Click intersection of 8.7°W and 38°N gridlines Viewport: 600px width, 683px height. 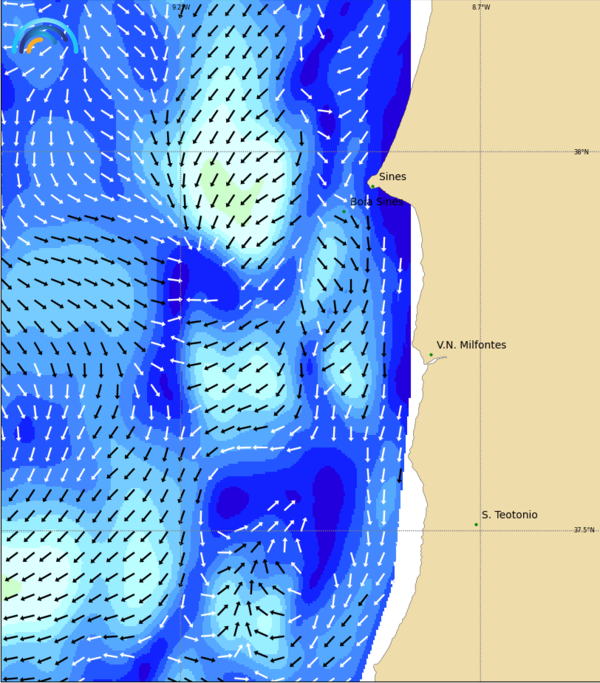pyautogui.click(x=481, y=152)
